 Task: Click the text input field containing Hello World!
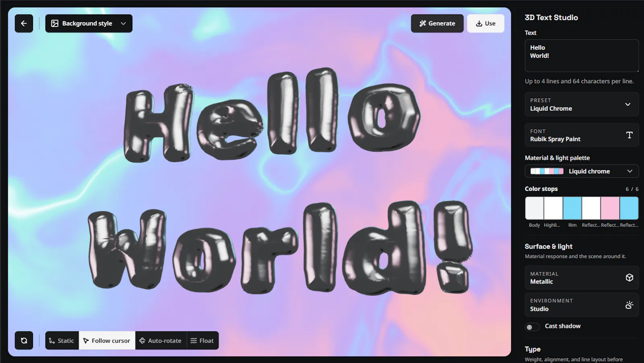tap(582, 56)
